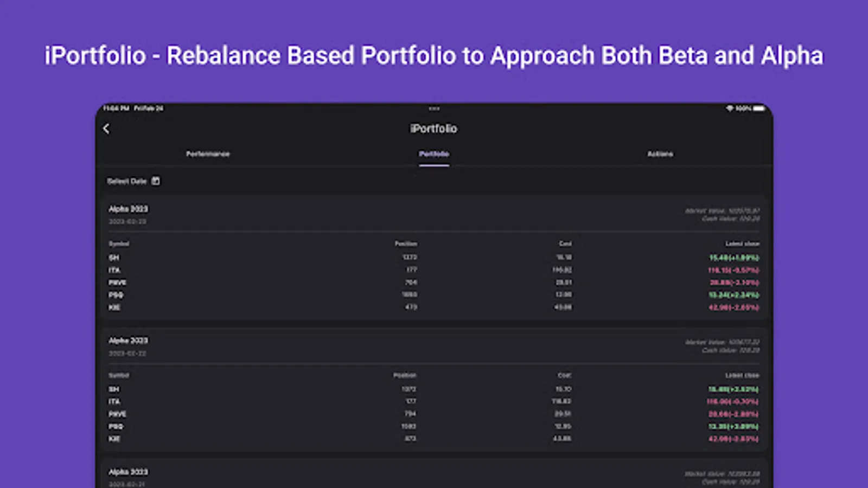Click Symbol column header in topmost card
Screen dimensions: 868x488
[119, 244]
